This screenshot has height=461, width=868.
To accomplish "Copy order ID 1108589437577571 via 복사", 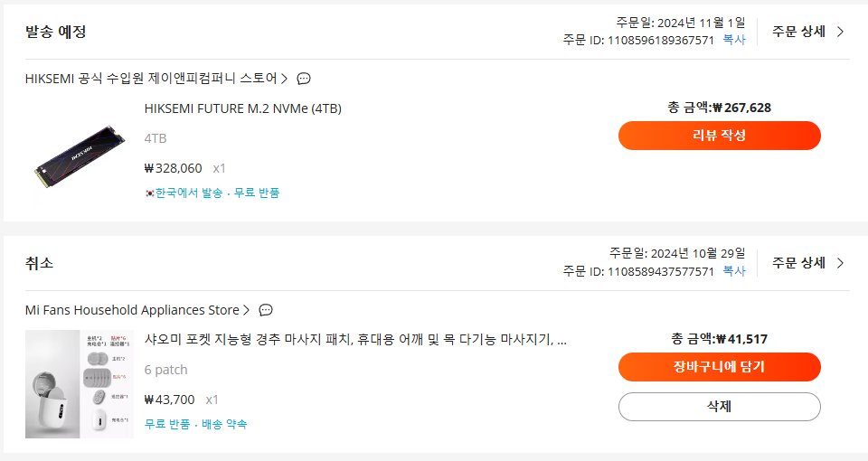I will tap(734, 271).
